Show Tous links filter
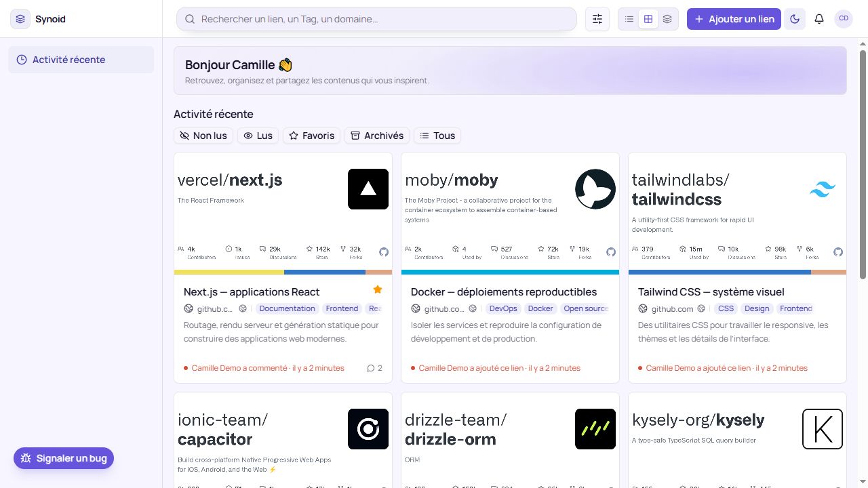Screen dimensions: 868x488 pos(437,136)
